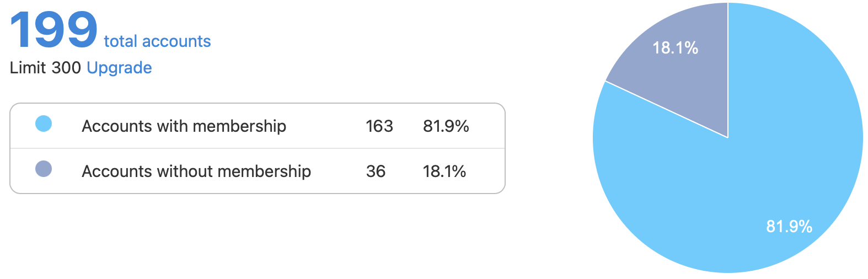Click the purple without-membership legend dot
868x279 pixels.
44,169
